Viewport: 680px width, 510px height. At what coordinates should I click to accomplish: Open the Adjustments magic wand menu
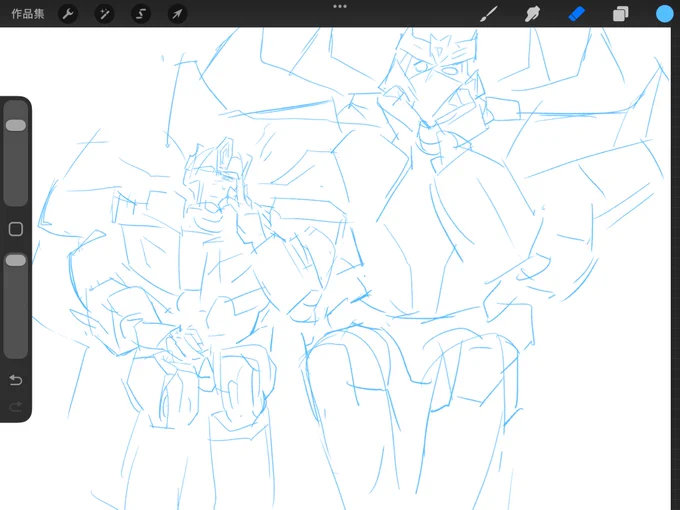click(x=105, y=14)
